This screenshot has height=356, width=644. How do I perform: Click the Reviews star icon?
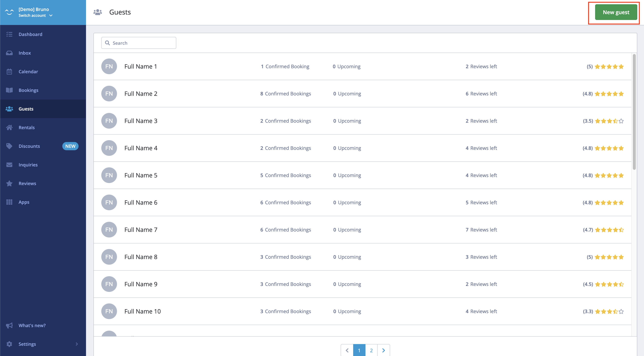pos(9,183)
